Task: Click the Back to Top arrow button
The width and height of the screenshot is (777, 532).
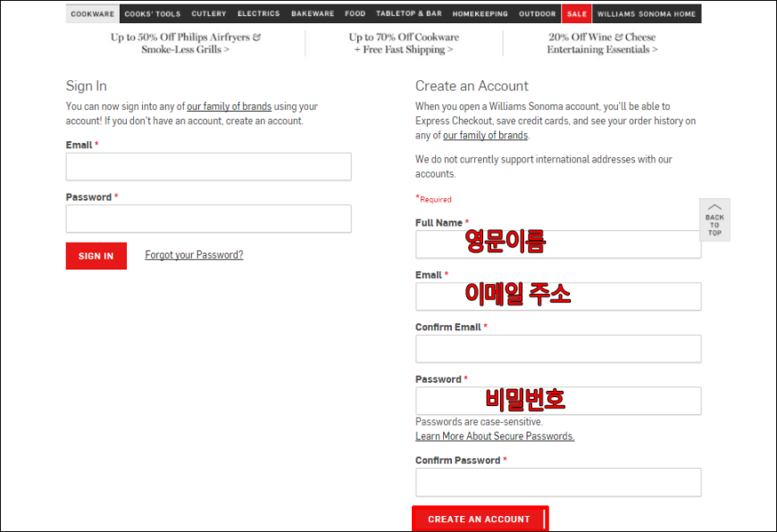Action: tap(714, 220)
